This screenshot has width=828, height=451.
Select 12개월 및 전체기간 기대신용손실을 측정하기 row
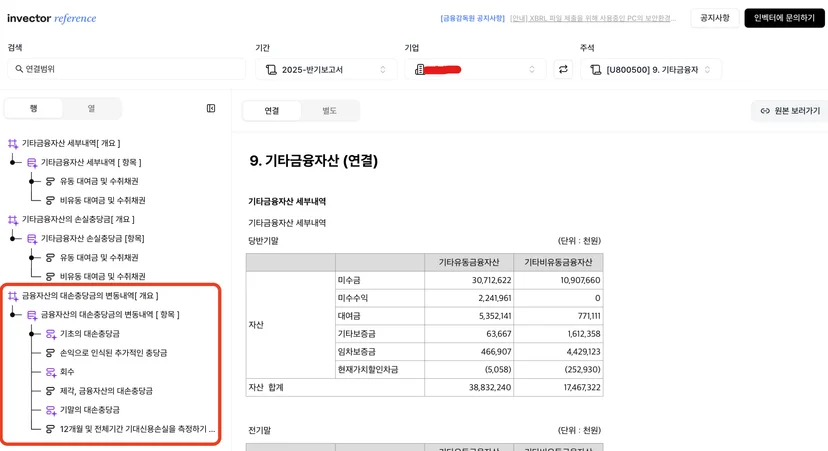[137, 429]
